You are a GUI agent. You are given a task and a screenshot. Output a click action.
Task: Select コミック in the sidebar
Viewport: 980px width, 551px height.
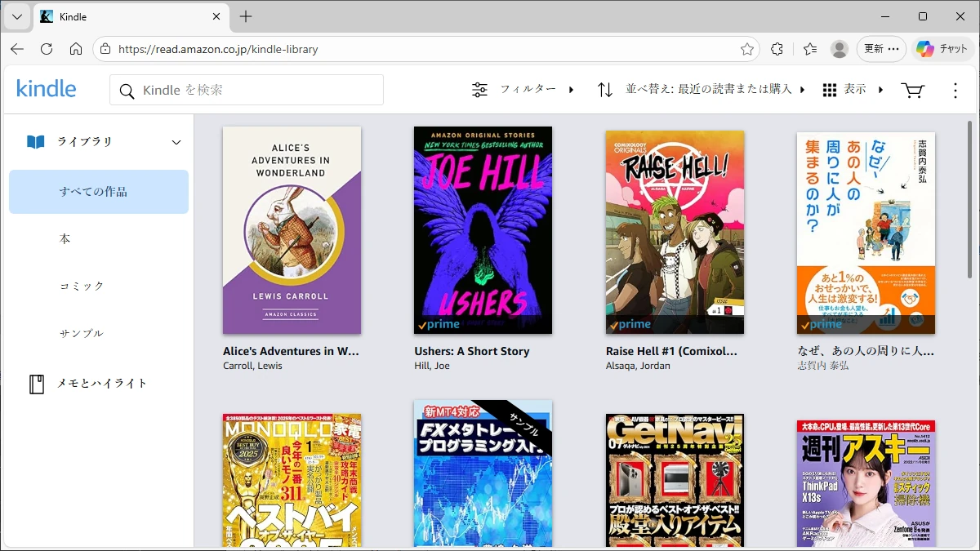click(82, 287)
